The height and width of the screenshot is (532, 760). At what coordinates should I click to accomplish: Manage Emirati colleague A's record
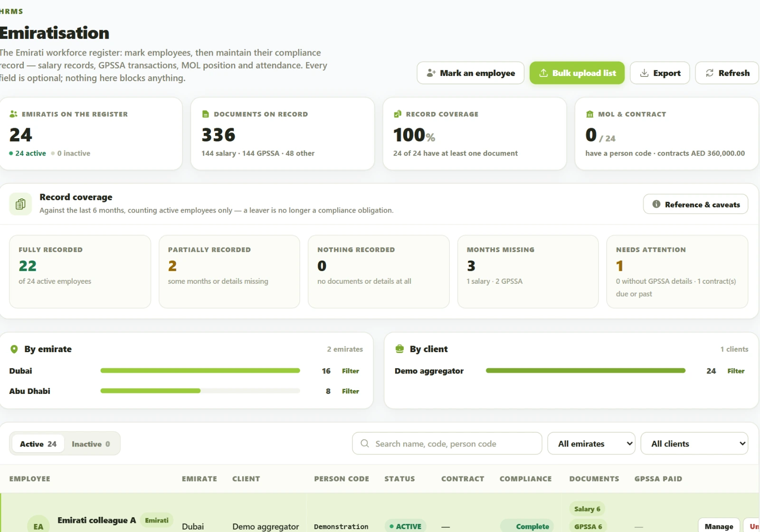point(719,526)
